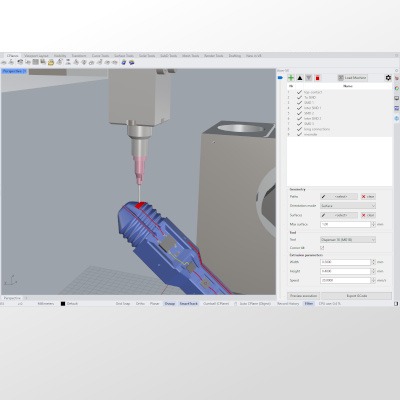Image resolution: width=400 pixels, height=400 pixels.
Task: Clear the Surface selection
Action: [368, 215]
